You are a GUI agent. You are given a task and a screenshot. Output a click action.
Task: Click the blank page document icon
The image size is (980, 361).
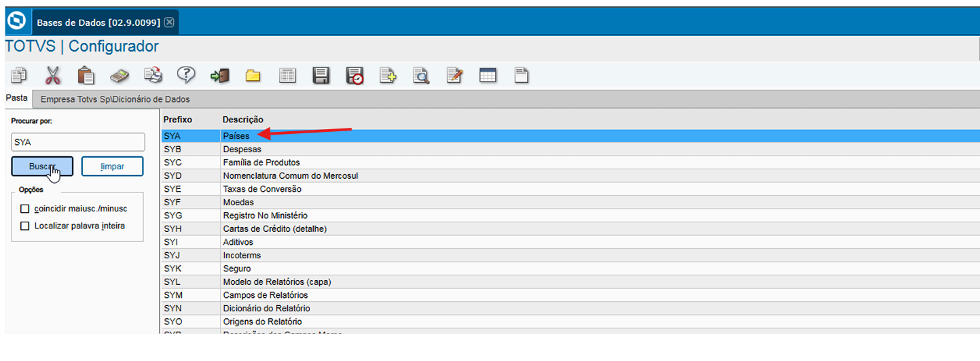coord(521,75)
